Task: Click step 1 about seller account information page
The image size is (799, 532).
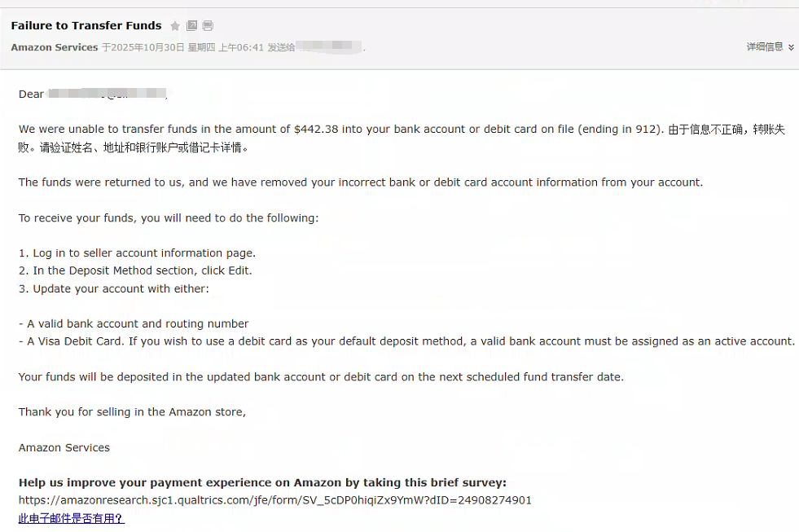Action: pos(137,253)
